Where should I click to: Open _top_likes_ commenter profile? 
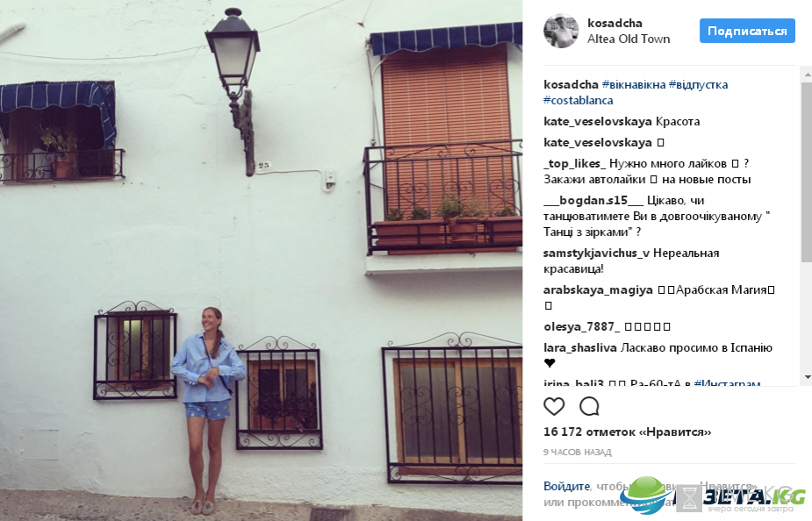(x=574, y=164)
